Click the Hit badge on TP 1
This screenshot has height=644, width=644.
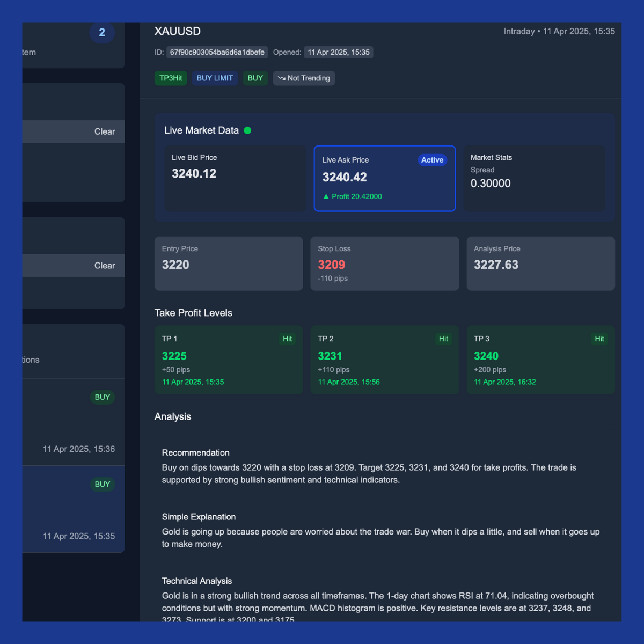coord(288,339)
